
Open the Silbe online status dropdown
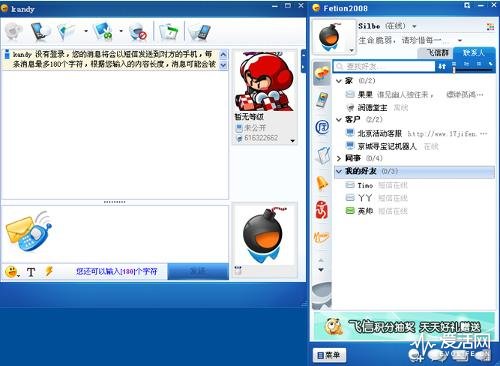[x=414, y=26]
